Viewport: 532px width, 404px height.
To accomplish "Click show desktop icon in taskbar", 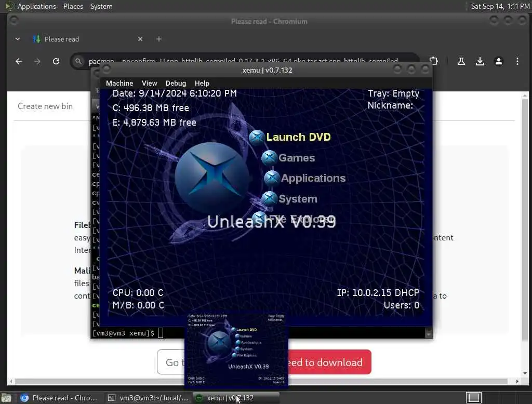I will (6, 398).
